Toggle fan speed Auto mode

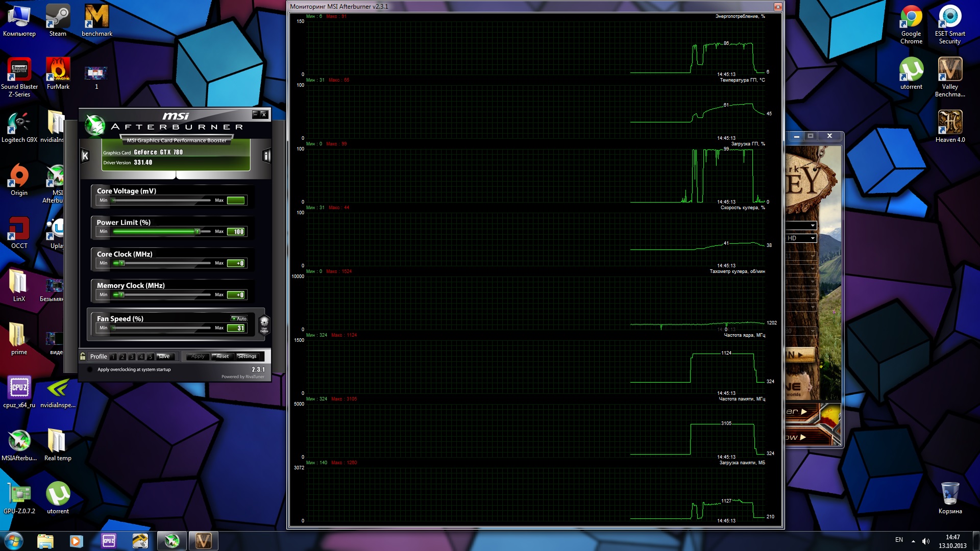click(x=239, y=318)
